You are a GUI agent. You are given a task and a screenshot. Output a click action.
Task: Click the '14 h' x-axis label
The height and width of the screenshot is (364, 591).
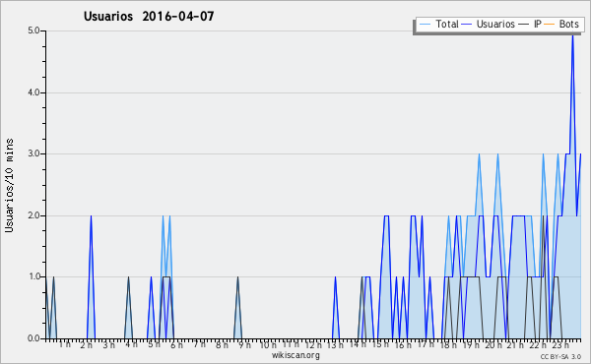pos(358,344)
